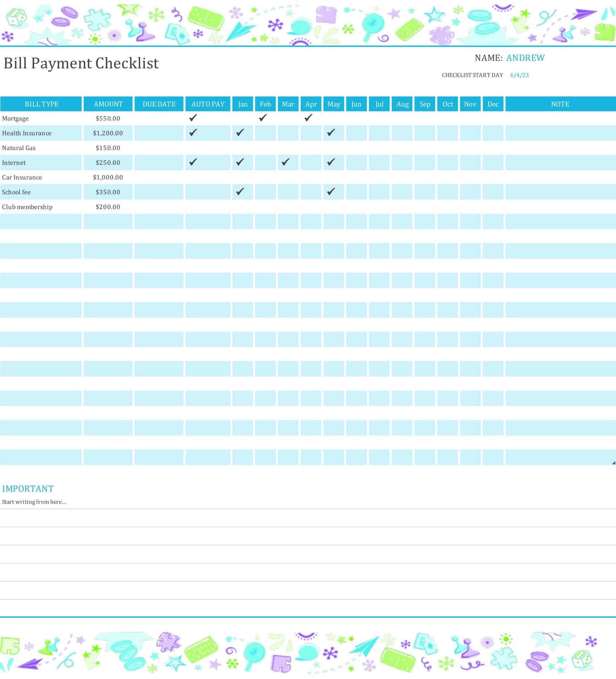Click the Oct column header
This screenshot has height=679, width=616.
coord(448,104)
